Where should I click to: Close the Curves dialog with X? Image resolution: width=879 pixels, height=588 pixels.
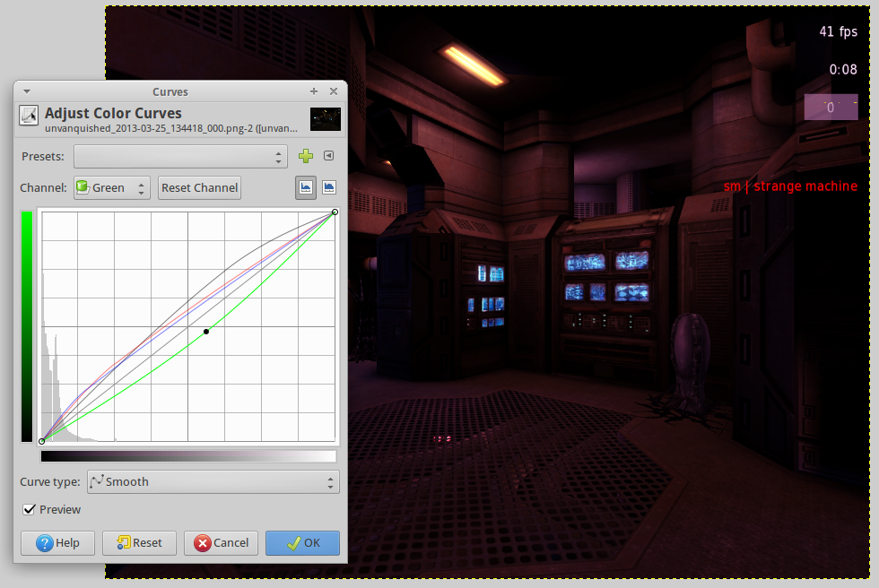[x=334, y=91]
